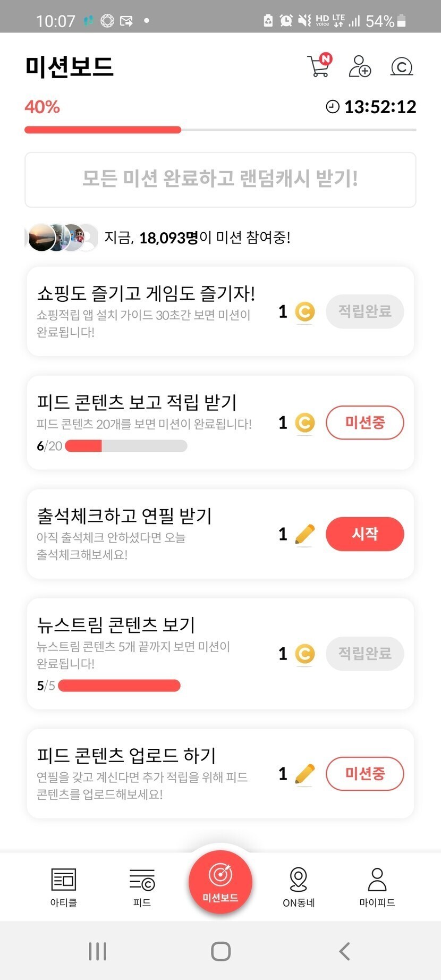441x980 pixels.
Task: Open the ON동네 location tab
Action: (x=299, y=886)
